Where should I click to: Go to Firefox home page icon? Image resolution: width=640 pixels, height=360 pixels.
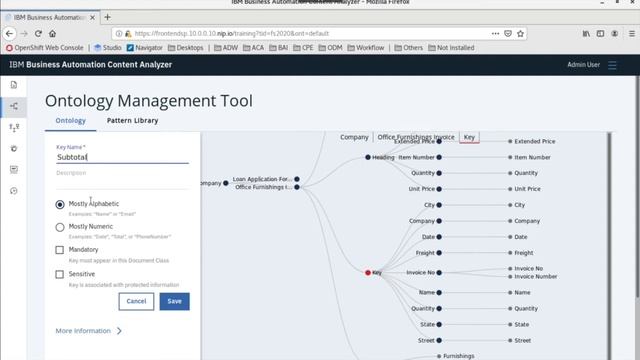tap(52, 33)
